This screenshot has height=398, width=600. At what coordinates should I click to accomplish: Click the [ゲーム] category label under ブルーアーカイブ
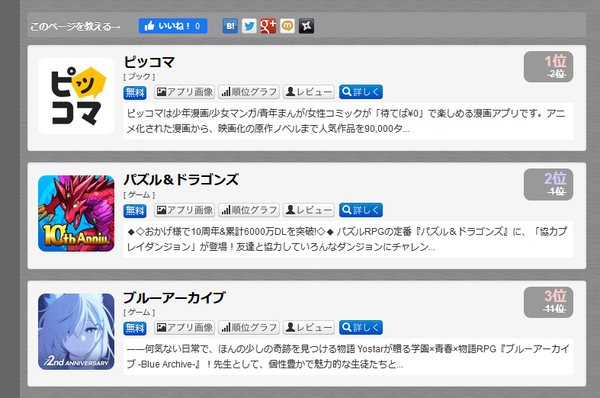[139, 313]
